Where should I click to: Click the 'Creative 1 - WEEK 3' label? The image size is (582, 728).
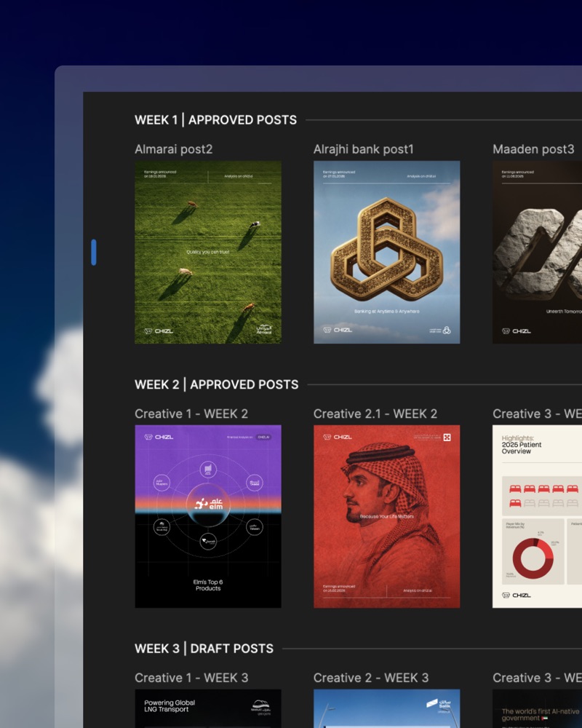[x=191, y=678]
